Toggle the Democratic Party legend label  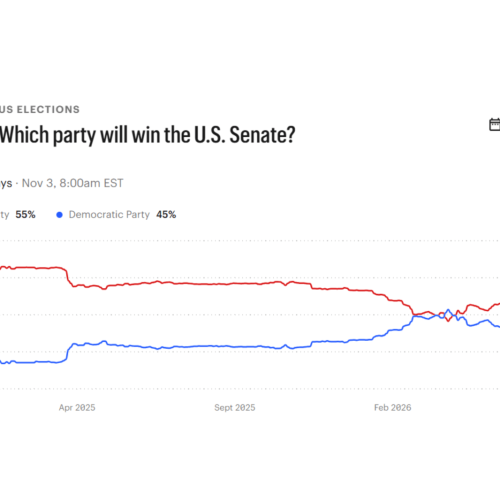pos(109,215)
